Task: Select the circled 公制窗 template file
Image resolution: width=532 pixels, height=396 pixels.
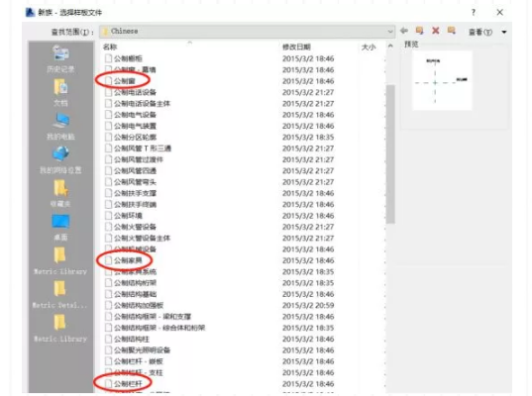Action: point(120,81)
